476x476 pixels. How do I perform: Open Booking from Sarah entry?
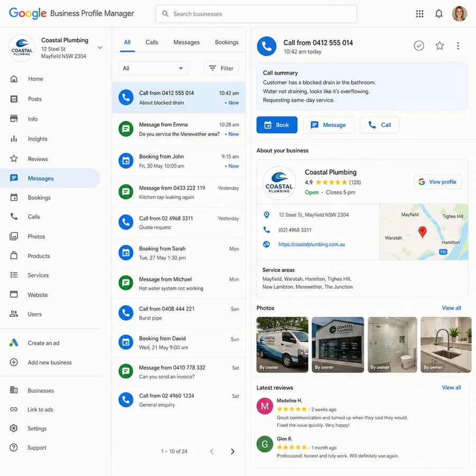[179, 253]
